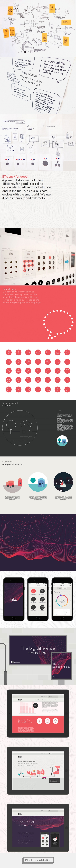Click the X cross icon in red icon grid
The height and width of the screenshot is (868, 76).
tap(67, 379)
